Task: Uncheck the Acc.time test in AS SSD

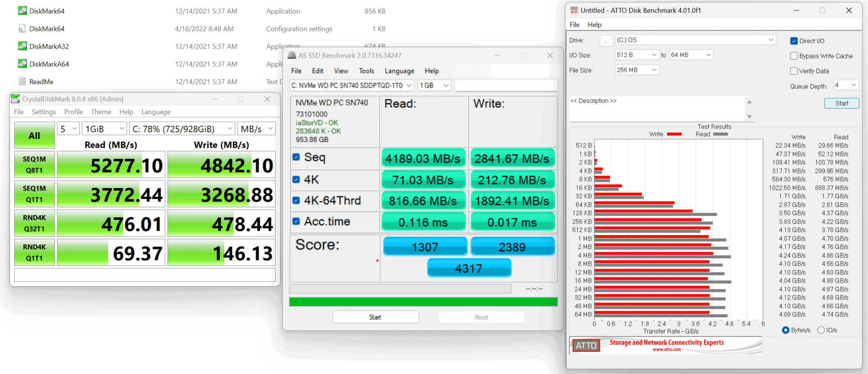Action: [x=296, y=221]
